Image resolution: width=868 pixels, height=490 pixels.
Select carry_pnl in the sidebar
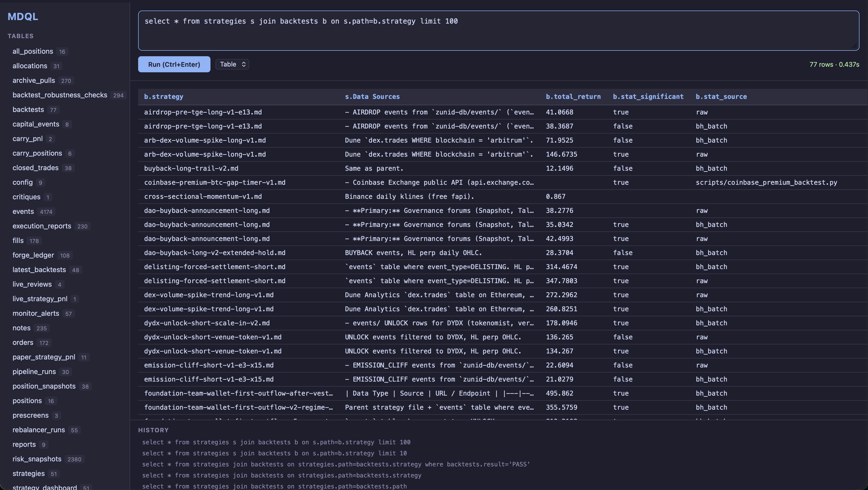click(27, 139)
